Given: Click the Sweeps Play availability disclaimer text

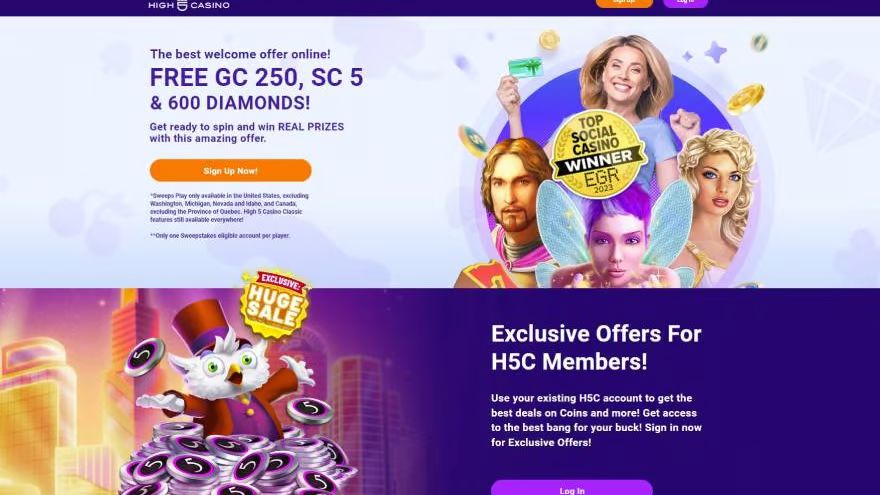Looking at the screenshot, I should click(229, 208).
